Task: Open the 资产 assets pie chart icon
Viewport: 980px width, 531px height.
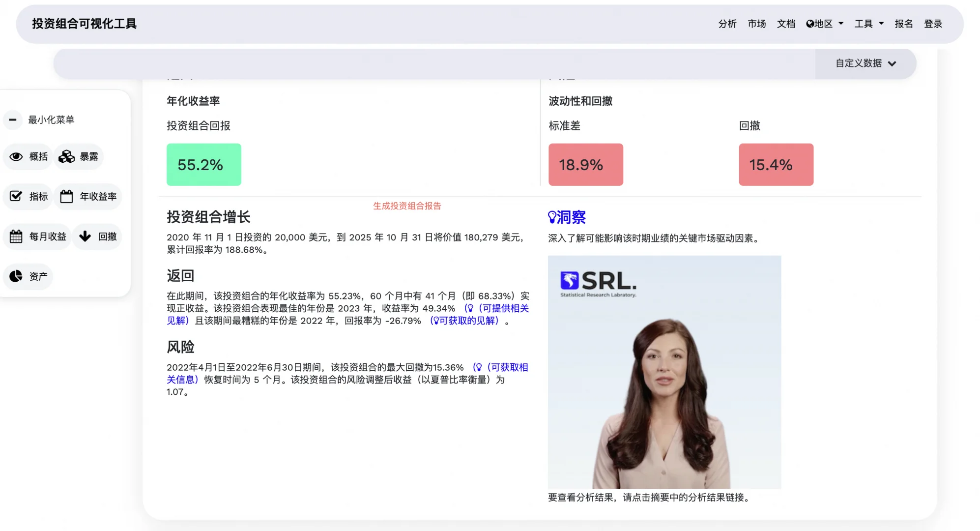Action: tap(15, 276)
